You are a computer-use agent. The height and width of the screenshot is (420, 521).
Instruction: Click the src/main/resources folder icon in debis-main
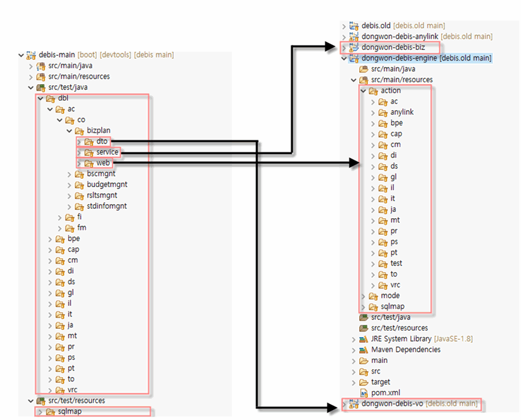[41, 77]
